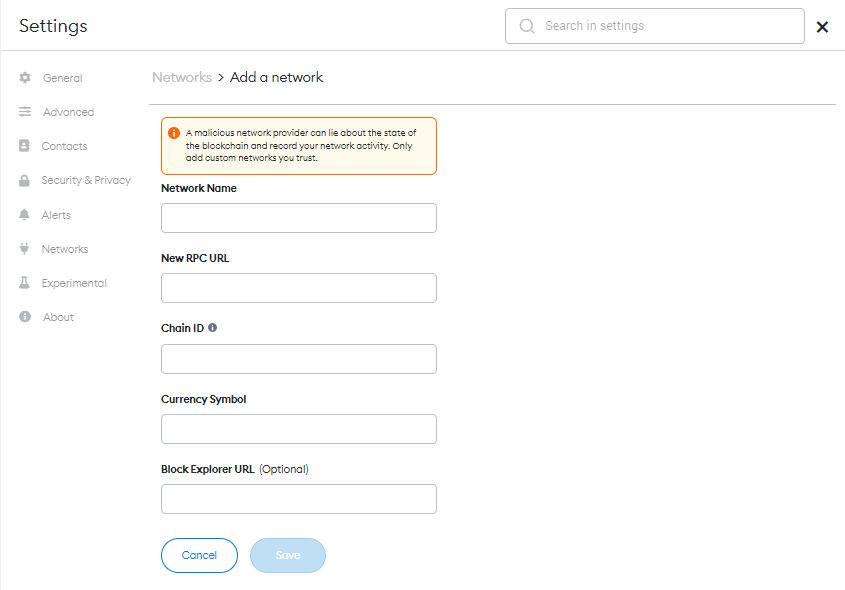The width and height of the screenshot is (845, 590).
Task: Go to the Experimental settings section
Action: [74, 283]
